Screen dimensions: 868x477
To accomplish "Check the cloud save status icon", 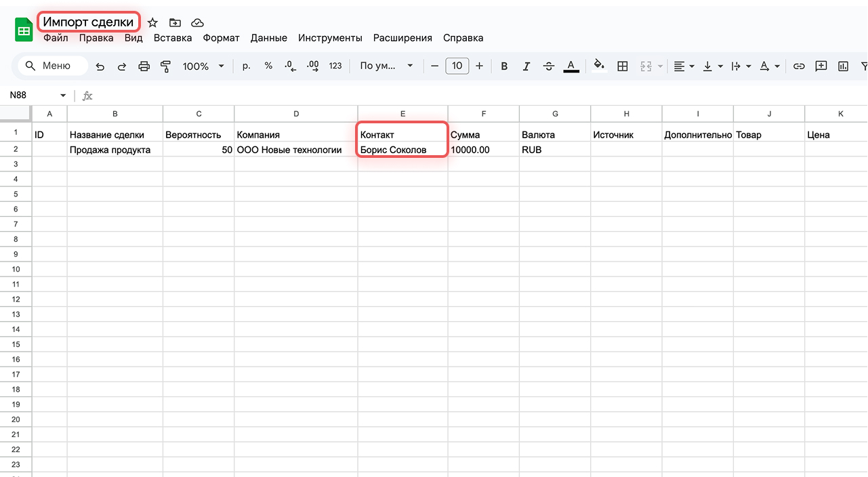I will coord(197,22).
